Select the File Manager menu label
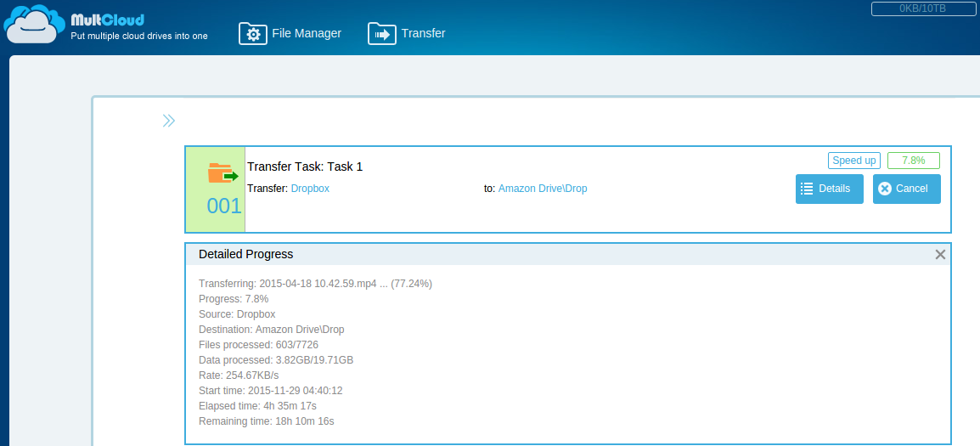 (307, 34)
